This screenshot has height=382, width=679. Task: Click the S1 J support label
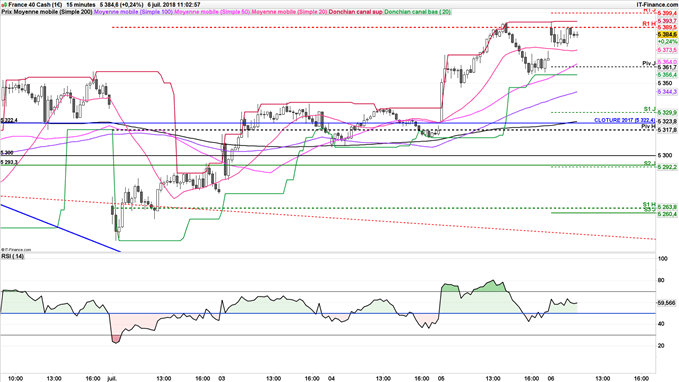click(x=649, y=109)
